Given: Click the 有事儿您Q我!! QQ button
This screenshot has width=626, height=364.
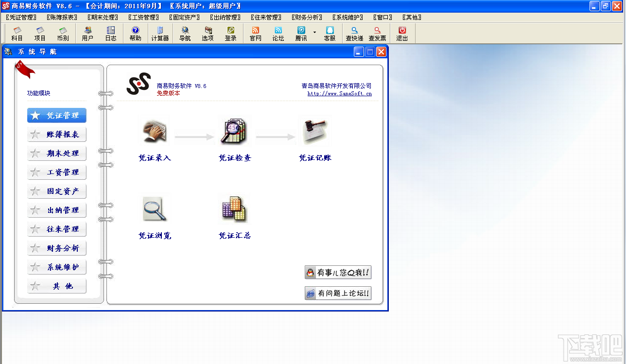Looking at the screenshot, I should pos(338,272).
